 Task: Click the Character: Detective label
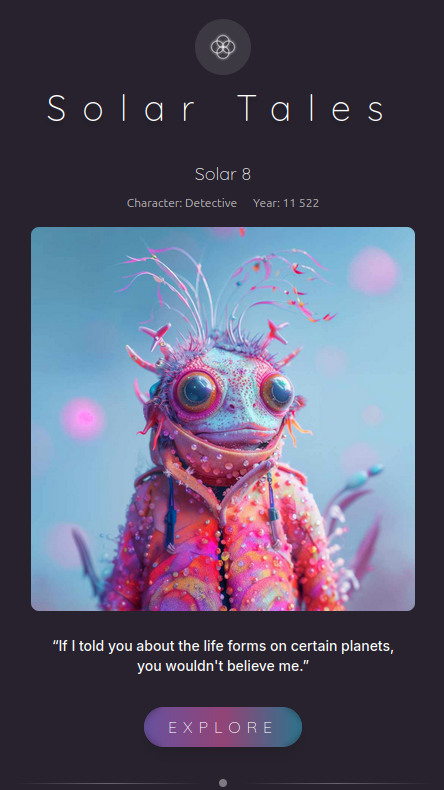click(182, 203)
